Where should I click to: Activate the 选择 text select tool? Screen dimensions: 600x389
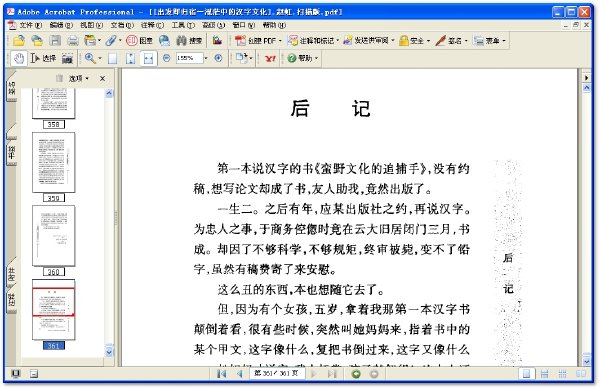(44, 58)
